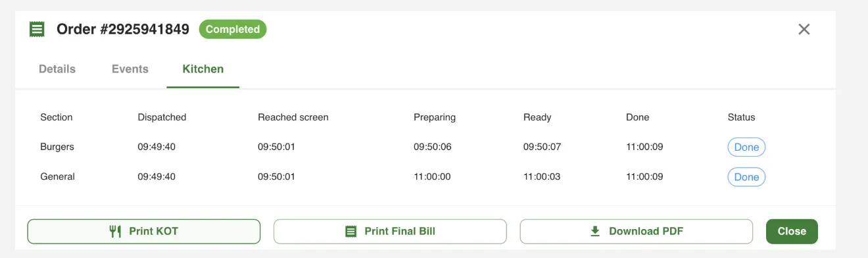Click the Done status for Burgers

click(746, 147)
